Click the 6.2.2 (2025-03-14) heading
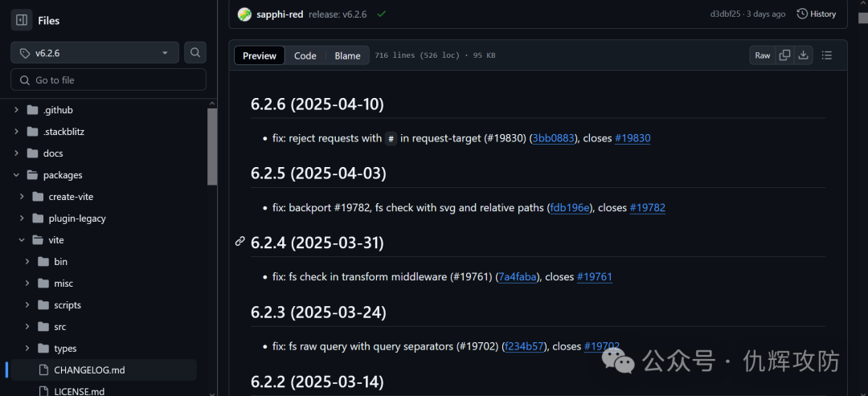 (x=317, y=382)
